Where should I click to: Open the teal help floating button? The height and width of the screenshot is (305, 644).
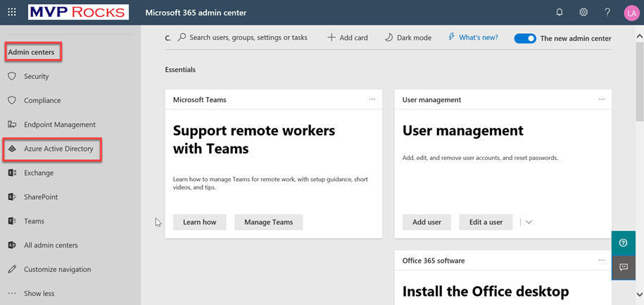624,243
